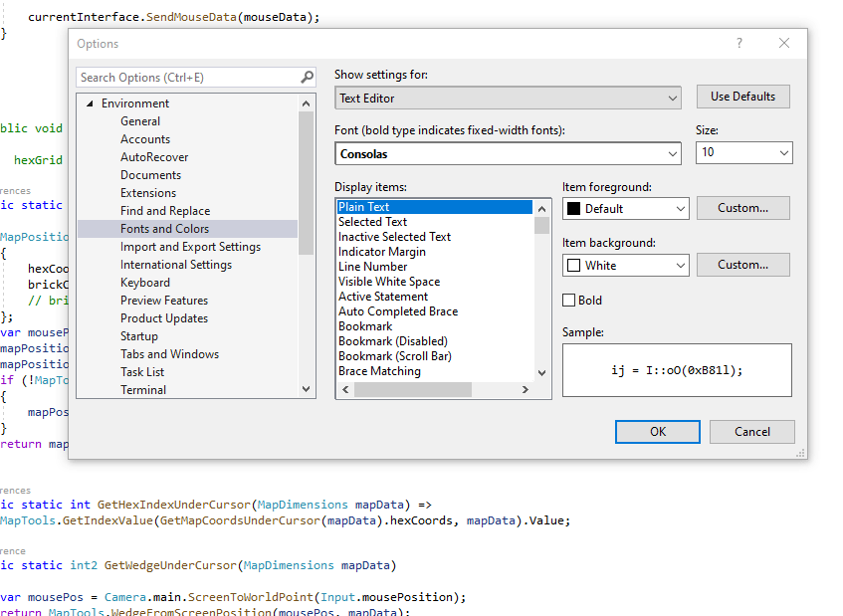Enable the Bold checkbox
The width and height of the screenshot is (843, 616).
pos(569,301)
